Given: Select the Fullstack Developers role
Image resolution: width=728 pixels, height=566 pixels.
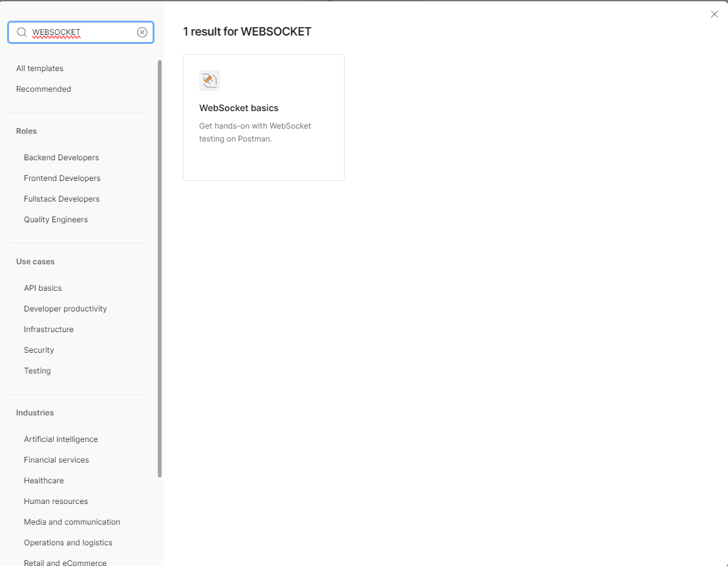Looking at the screenshot, I should (61, 198).
